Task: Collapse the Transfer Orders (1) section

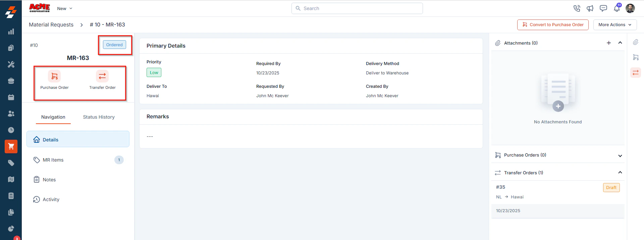Action: click(x=620, y=173)
